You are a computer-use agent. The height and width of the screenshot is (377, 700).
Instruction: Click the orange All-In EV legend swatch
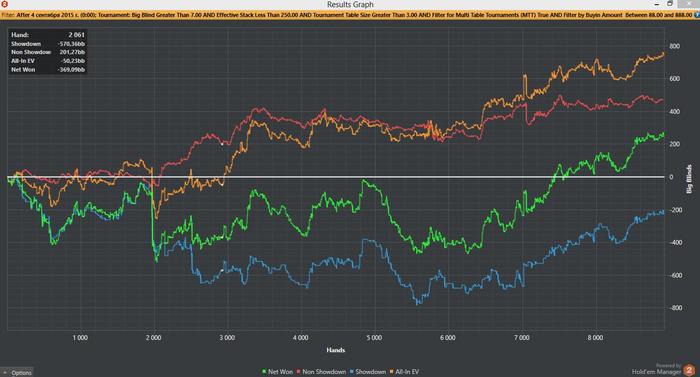[x=392, y=372]
